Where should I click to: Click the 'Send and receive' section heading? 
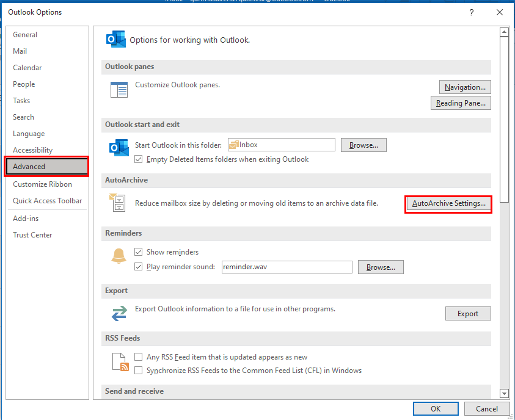pos(134,391)
